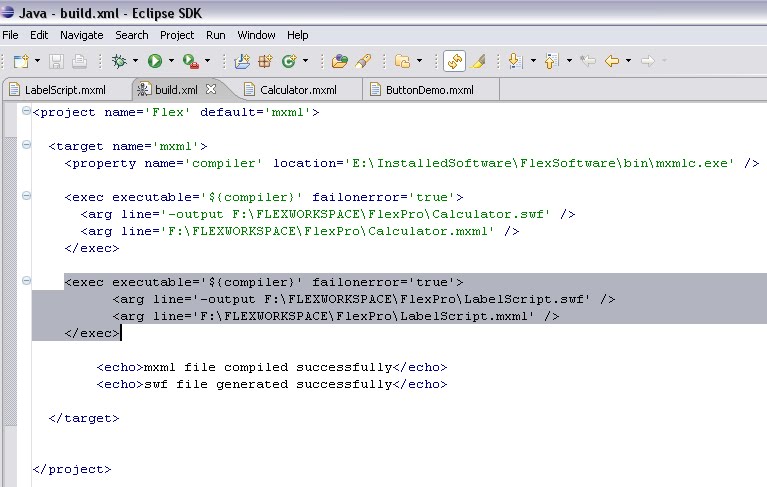Image resolution: width=767 pixels, height=487 pixels.
Task: Open the folder icon dropdown arrow
Action: click(x=420, y=61)
